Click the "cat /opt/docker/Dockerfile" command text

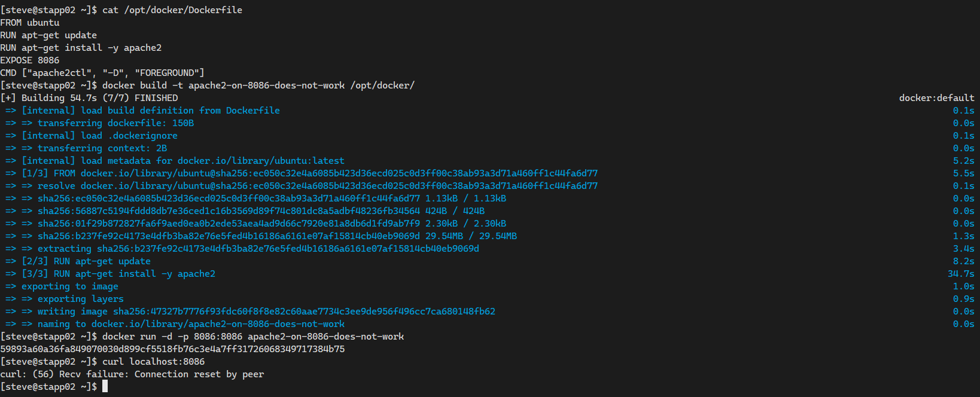pyautogui.click(x=172, y=10)
